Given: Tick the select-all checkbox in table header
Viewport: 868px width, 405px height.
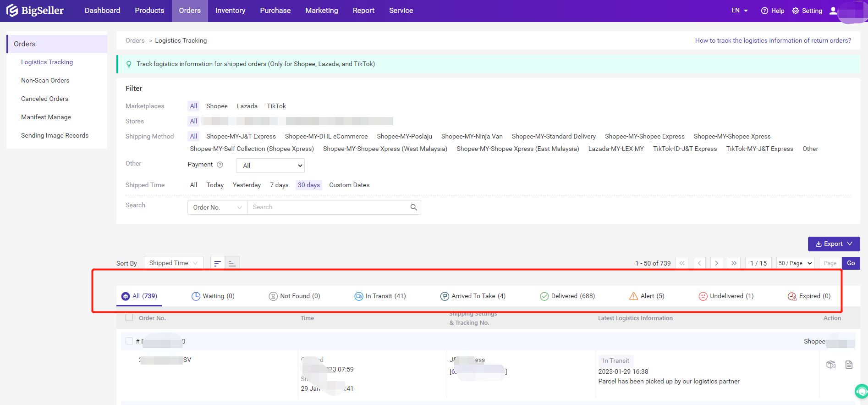Looking at the screenshot, I should [129, 318].
